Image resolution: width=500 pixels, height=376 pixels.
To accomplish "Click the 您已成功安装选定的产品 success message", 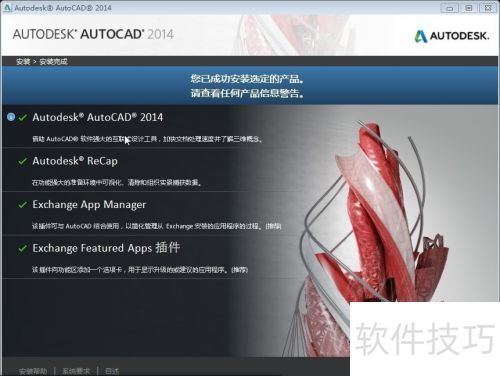I will click(247, 79).
